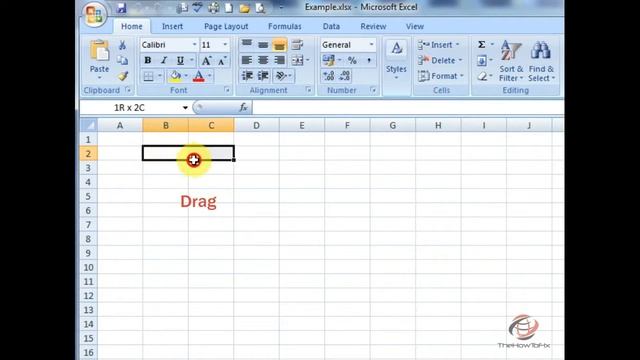
Task: Select column F by its header
Action: point(347,125)
